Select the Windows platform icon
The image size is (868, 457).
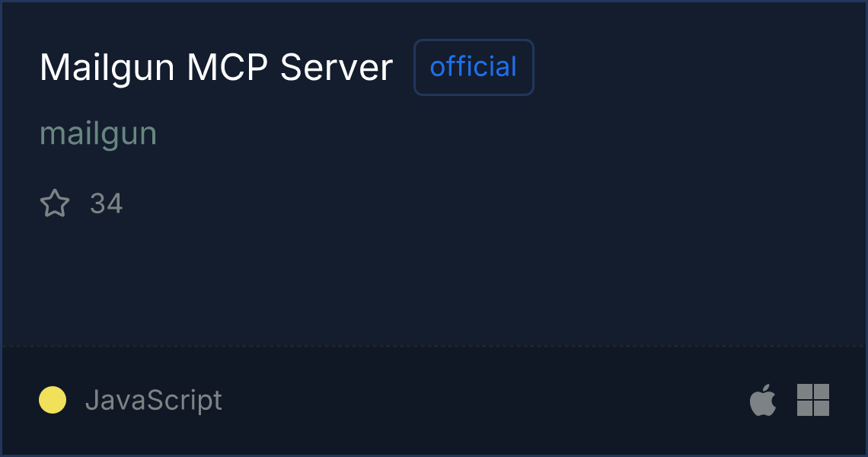(x=813, y=399)
